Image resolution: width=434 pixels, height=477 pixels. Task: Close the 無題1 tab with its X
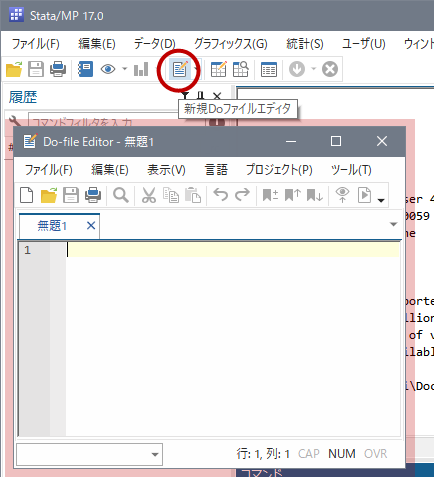point(91,226)
